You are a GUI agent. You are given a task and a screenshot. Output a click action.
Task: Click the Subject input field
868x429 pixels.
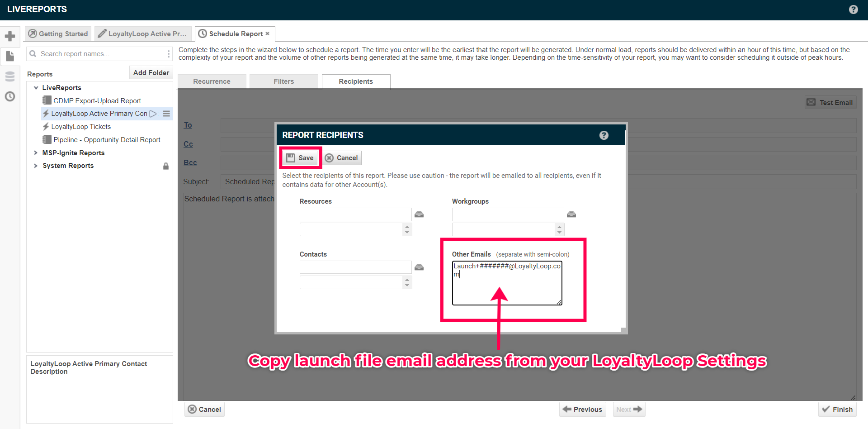coord(538,182)
